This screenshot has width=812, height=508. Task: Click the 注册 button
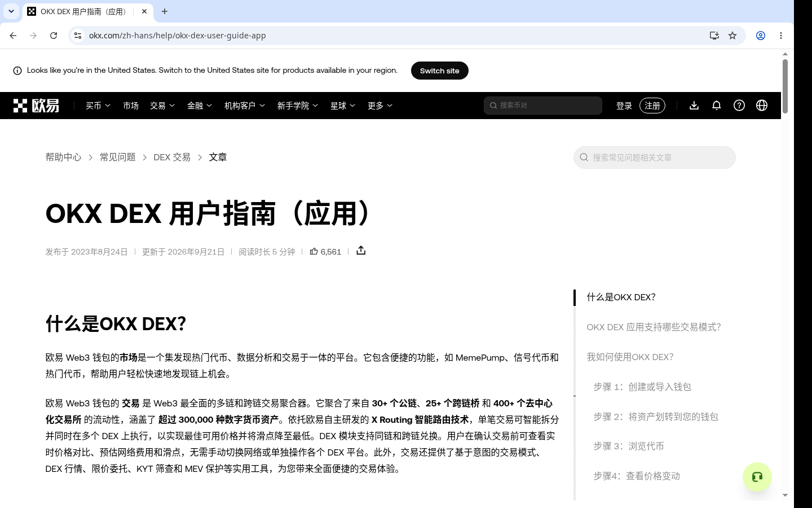pos(652,106)
